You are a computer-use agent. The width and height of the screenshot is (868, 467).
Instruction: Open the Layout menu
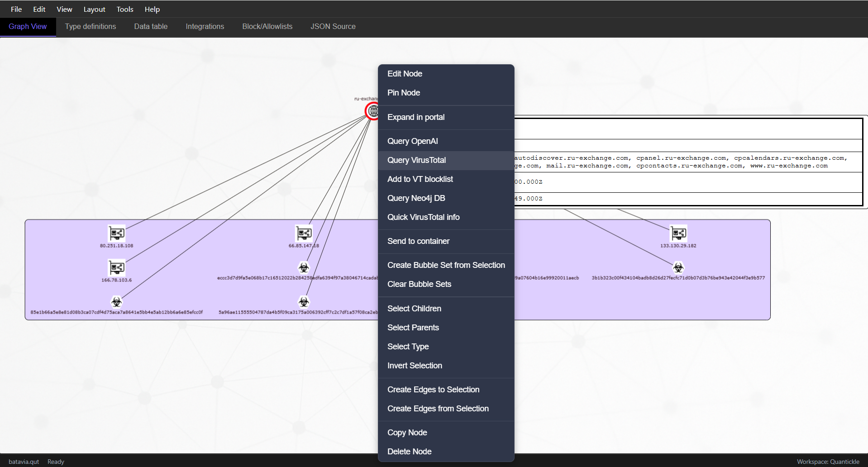94,9
